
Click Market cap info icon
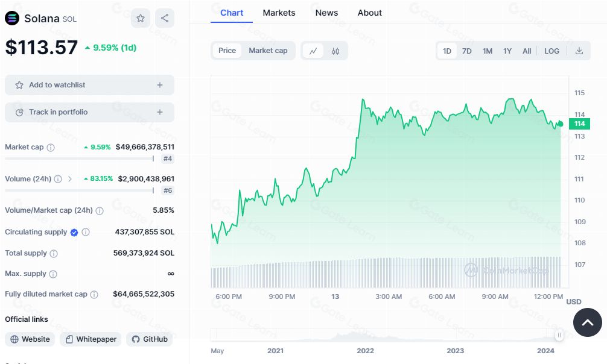tap(51, 147)
